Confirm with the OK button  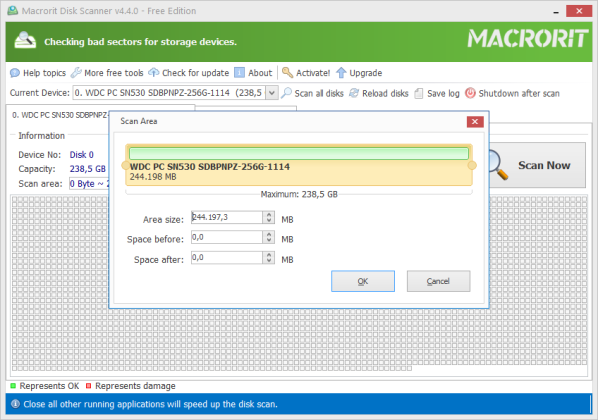point(363,282)
